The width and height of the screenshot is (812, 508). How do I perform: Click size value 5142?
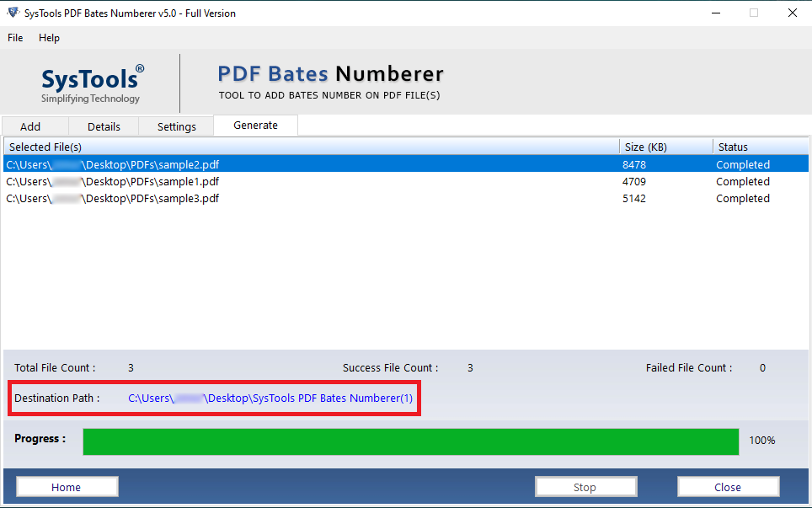634,199
